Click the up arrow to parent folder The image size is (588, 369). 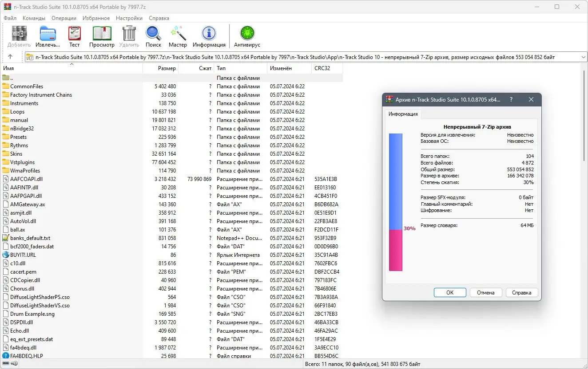pos(10,57)
